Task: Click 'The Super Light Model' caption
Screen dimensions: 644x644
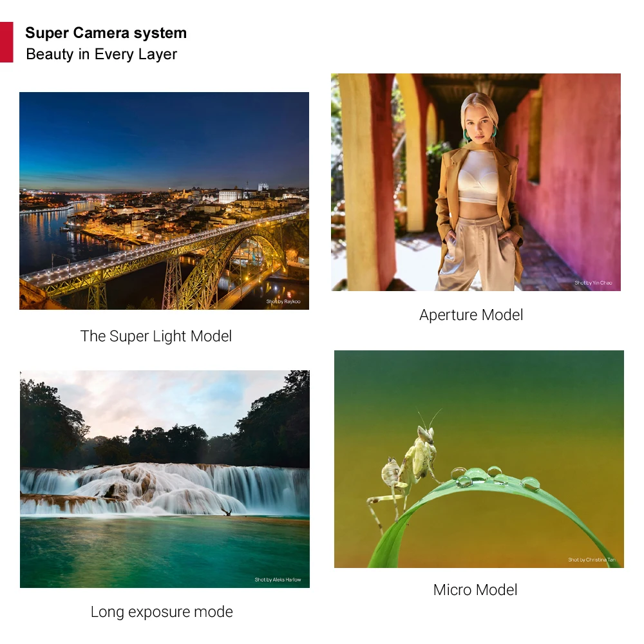Action: click(156, 336)
